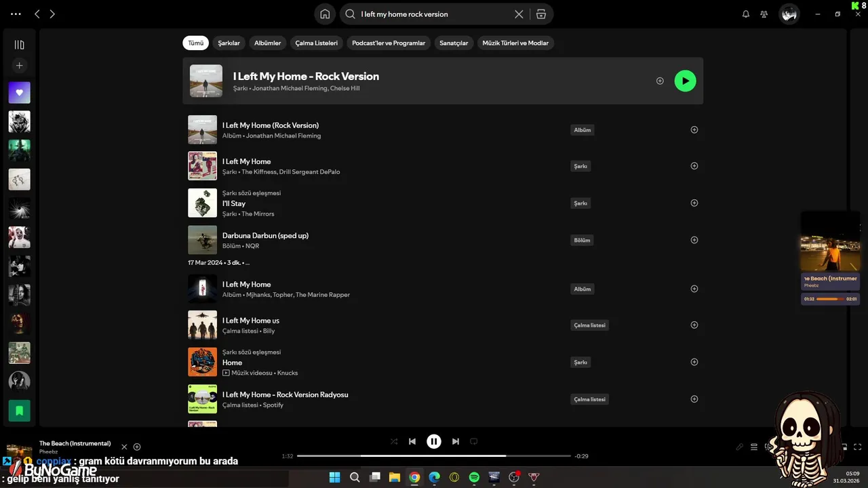Select the Albümler filter chip
The image size is (868, 488).
tap(267, 43)
